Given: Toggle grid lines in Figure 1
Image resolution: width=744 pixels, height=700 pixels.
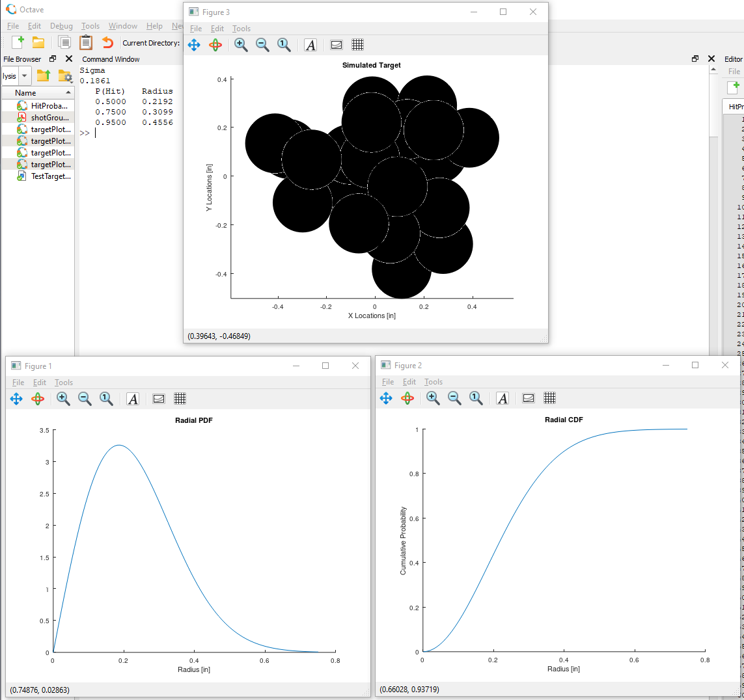Looking at the screenshot, I should click(x=180, y=399).
